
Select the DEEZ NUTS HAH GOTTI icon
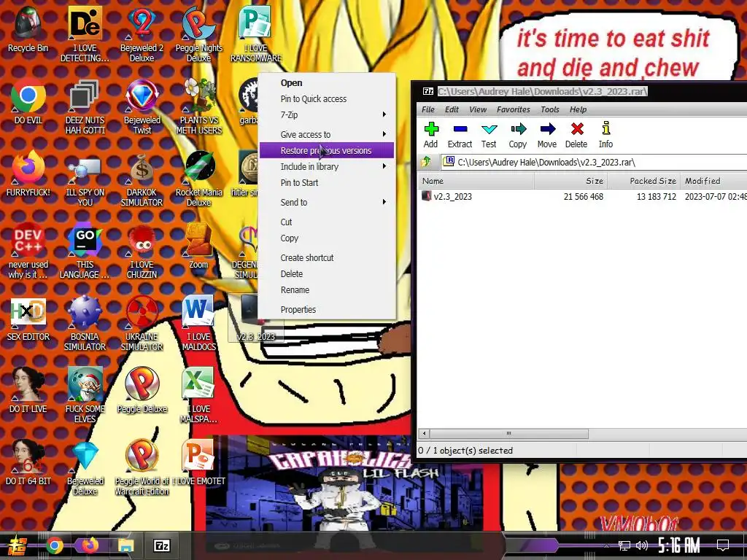85,106
